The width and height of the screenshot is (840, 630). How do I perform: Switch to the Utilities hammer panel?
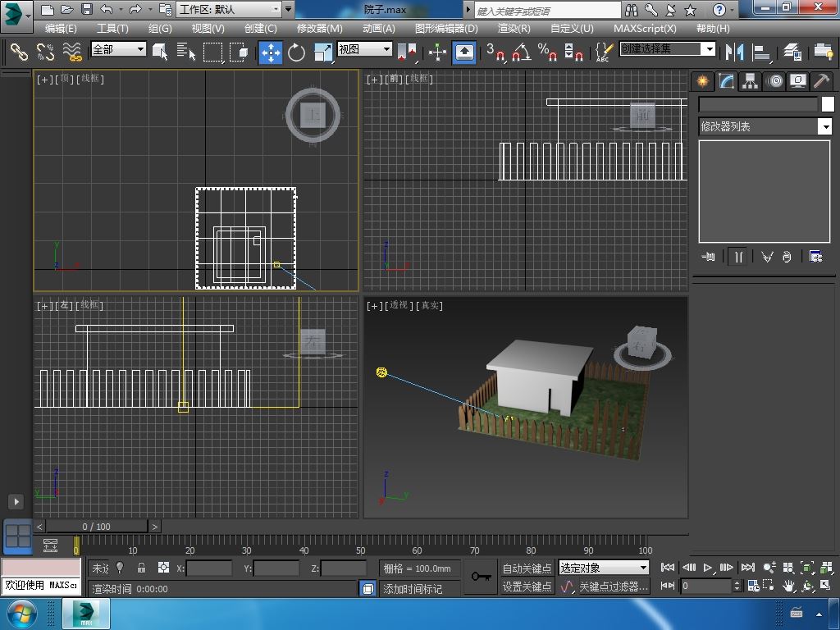pos(821,80)
